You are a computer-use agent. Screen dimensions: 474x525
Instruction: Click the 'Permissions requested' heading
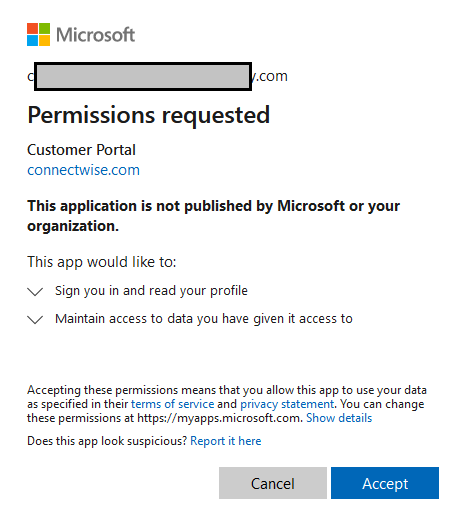pyautogui.click(x=149, y=116)
